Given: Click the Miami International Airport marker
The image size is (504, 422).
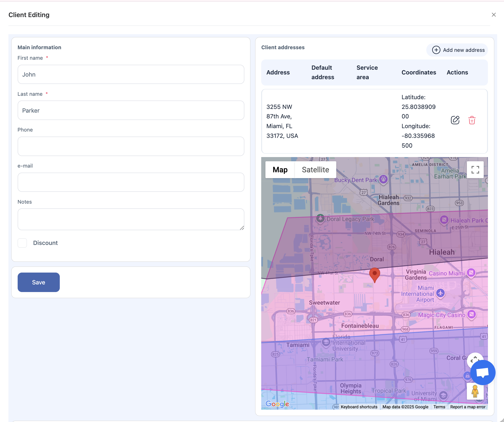Looking at the screenshot, I should [x=440, y=293].
